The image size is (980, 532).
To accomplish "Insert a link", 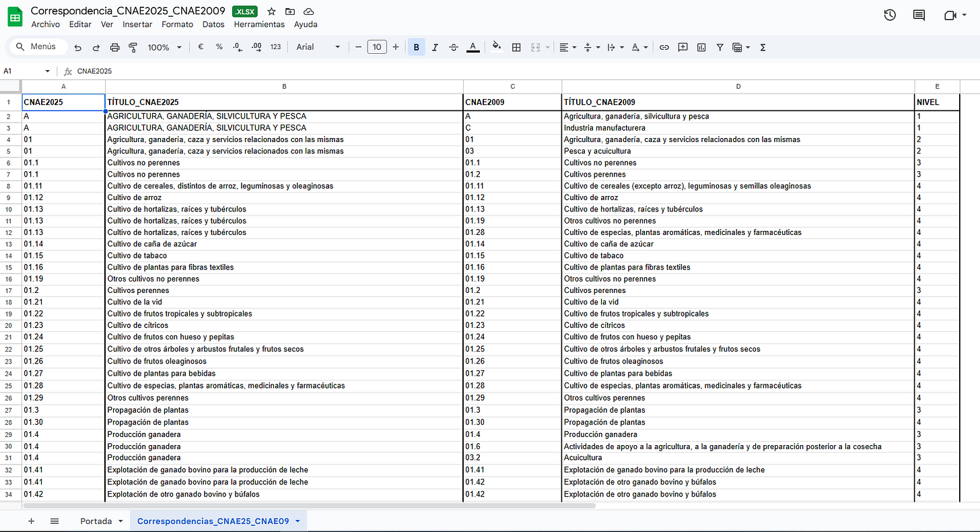I will click(664, 47).
